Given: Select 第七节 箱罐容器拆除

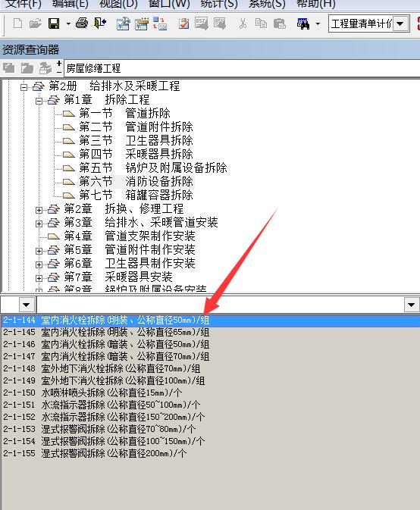Looking at the screenshot, I should (x=136, y=196).
